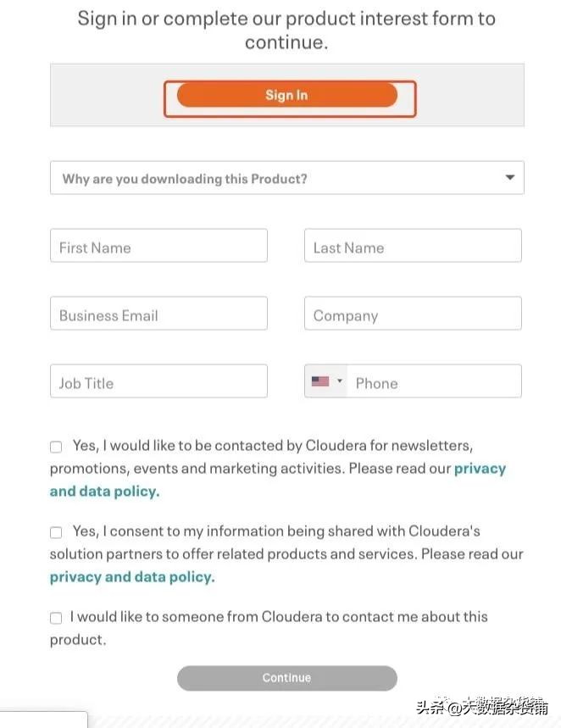Open privacy and data policy link under newsletters
561x728 pixels.
[104, 492]
